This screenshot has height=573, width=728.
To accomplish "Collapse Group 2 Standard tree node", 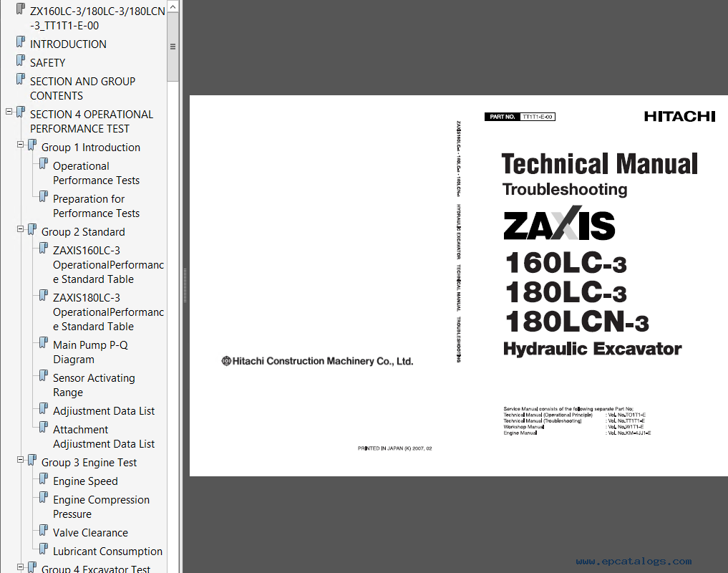I will [20, 230].
